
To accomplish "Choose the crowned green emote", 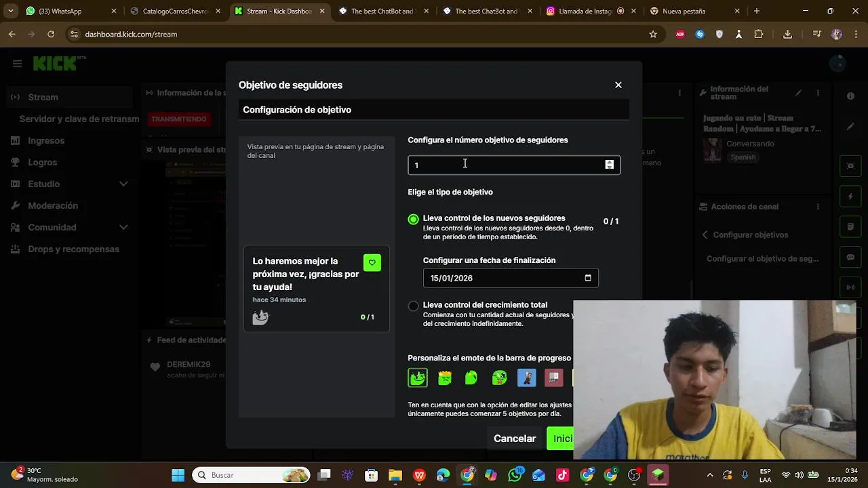I will coord(445,378).
